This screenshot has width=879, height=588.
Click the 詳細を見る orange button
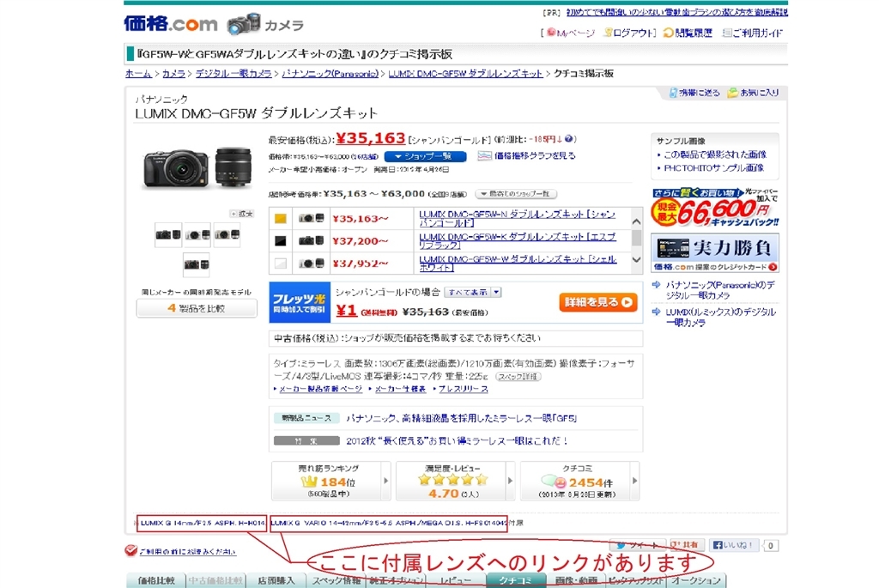tap(598, 302)
